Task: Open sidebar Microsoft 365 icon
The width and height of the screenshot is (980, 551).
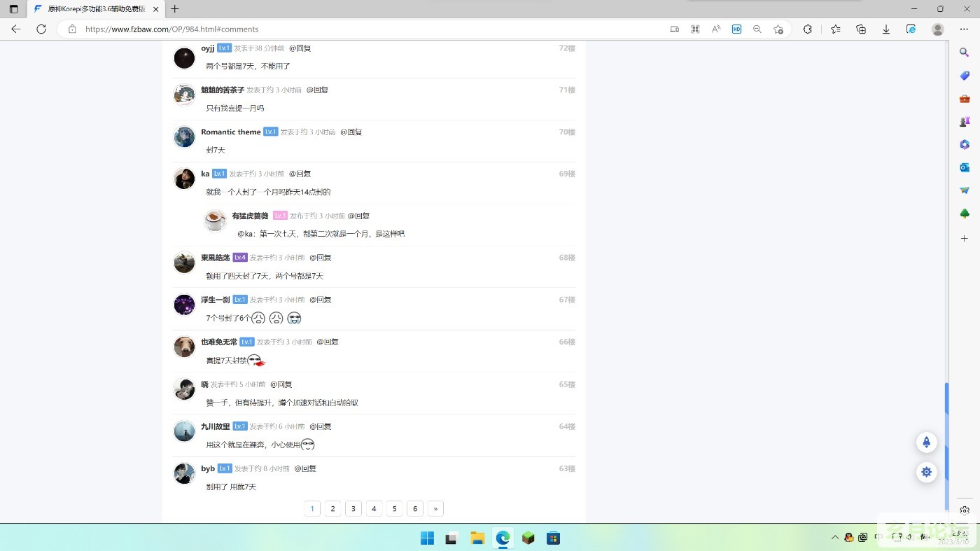Action: [965, 144]
